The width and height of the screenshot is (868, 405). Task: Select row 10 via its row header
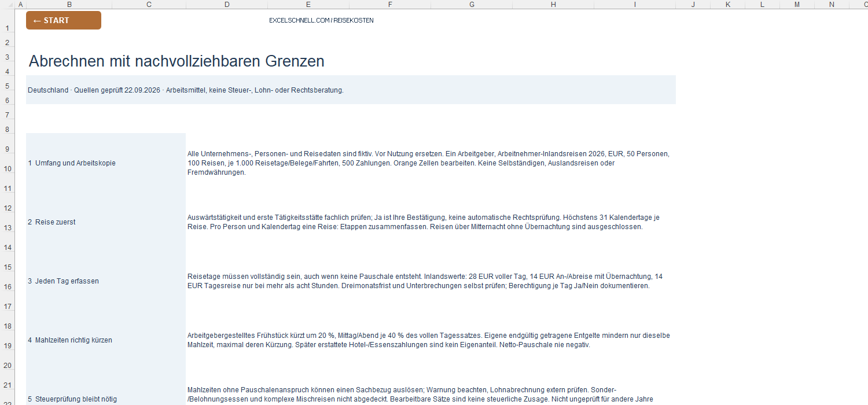point(8,163)
